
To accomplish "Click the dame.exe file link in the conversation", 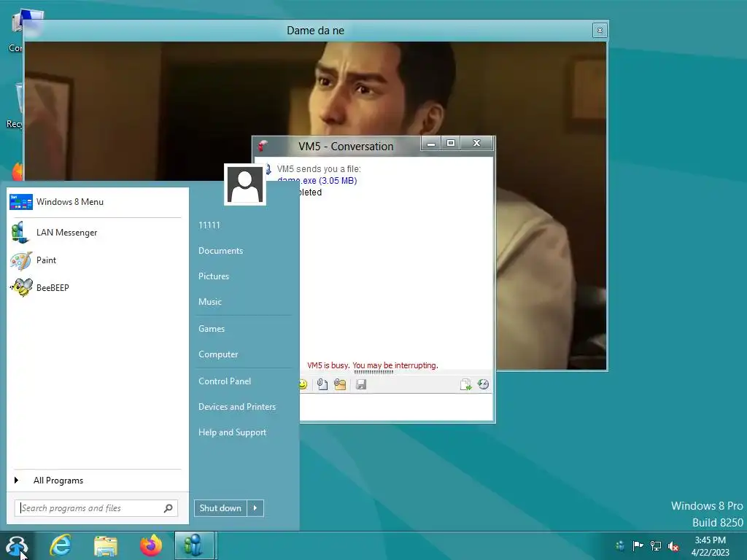I will (317, 181).
